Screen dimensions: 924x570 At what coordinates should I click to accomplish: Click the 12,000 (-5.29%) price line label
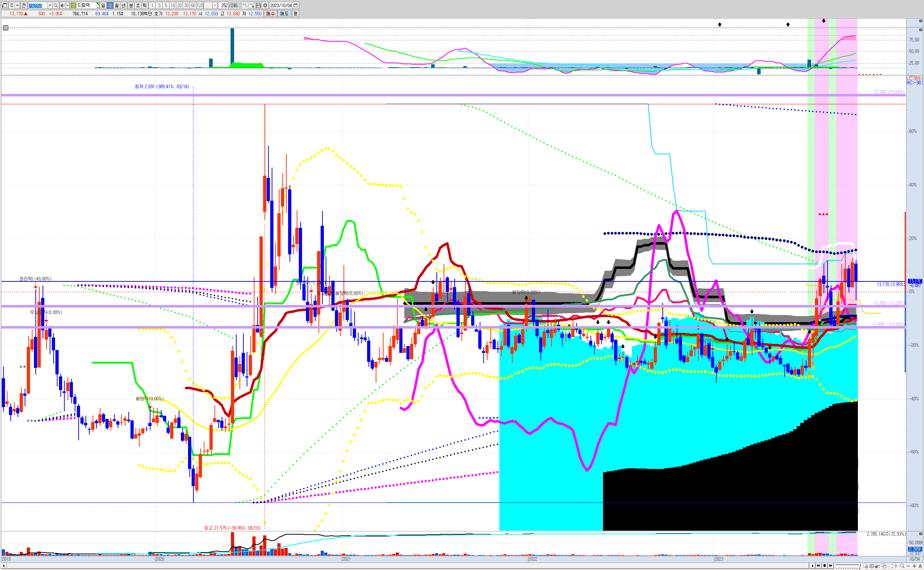889,303
